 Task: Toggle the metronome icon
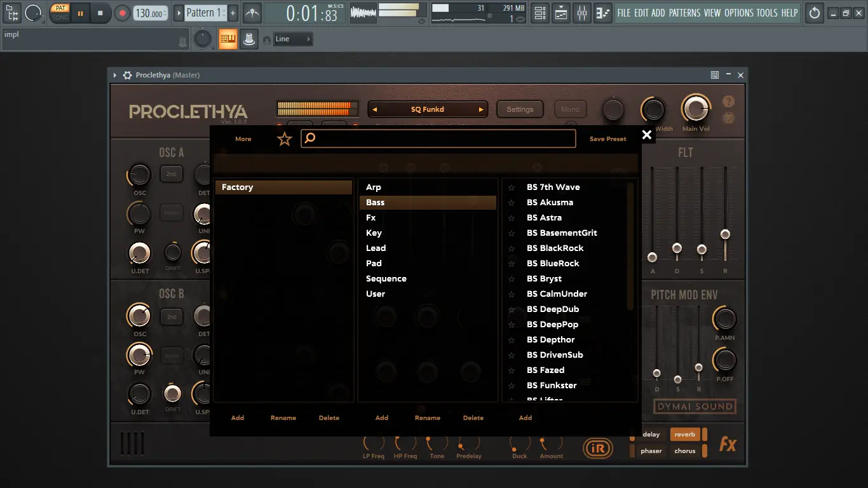pos(252,13)
